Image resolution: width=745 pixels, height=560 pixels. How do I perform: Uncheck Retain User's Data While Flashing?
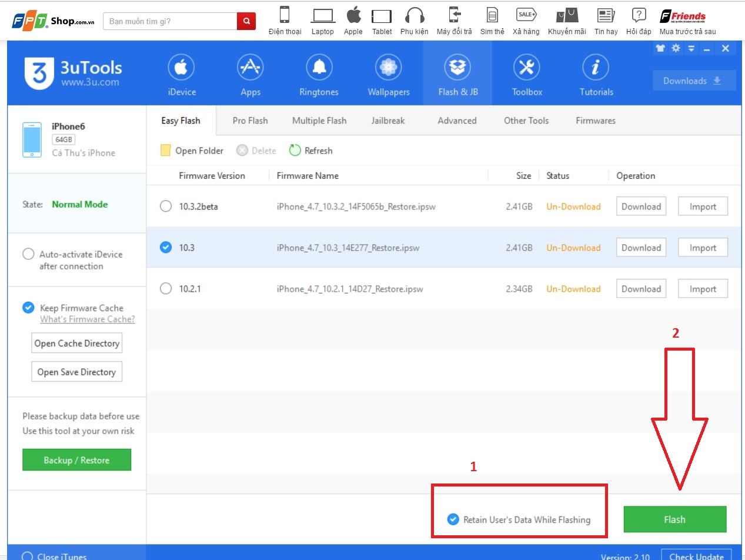pos(453,519)
